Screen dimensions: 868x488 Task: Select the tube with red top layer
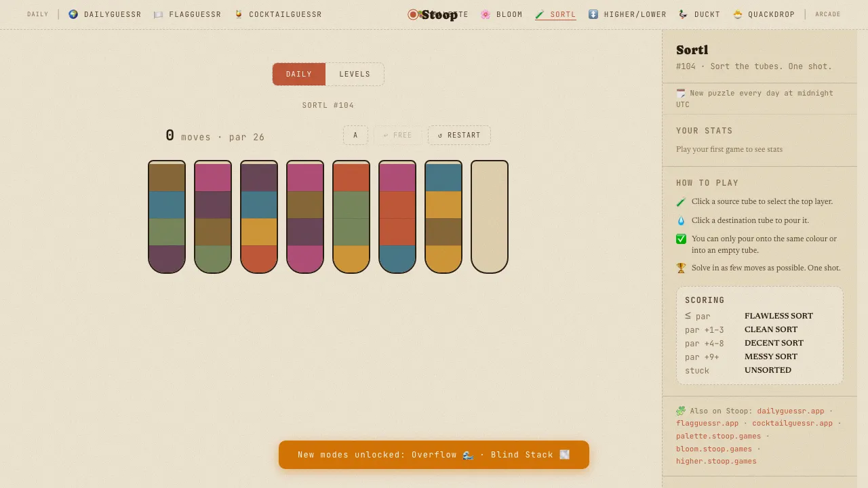pos(351,217)
